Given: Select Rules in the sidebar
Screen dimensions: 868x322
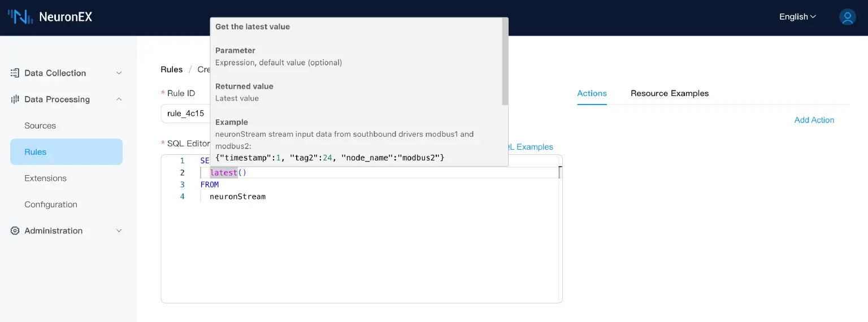Looking at the screenshot, I should pos(36,152).
